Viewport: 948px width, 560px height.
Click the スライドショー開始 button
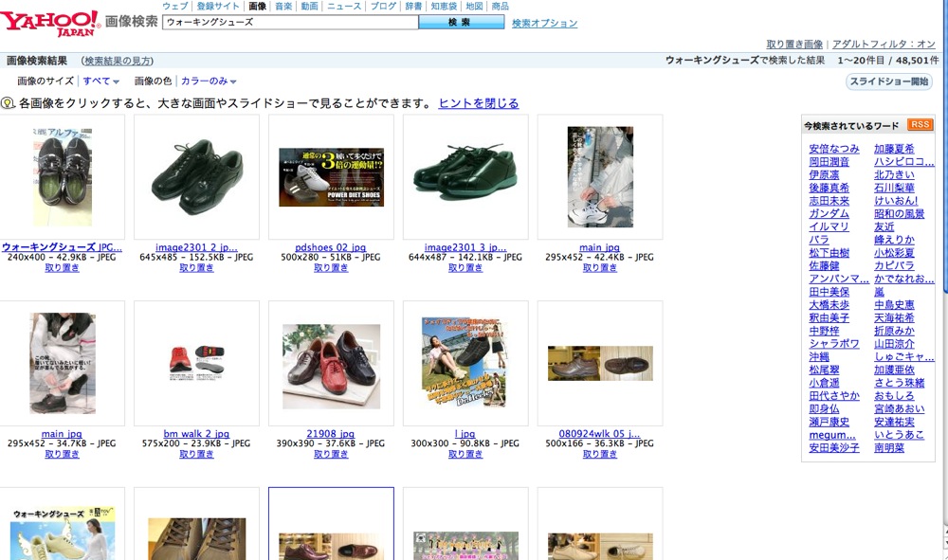pos(889,81)
